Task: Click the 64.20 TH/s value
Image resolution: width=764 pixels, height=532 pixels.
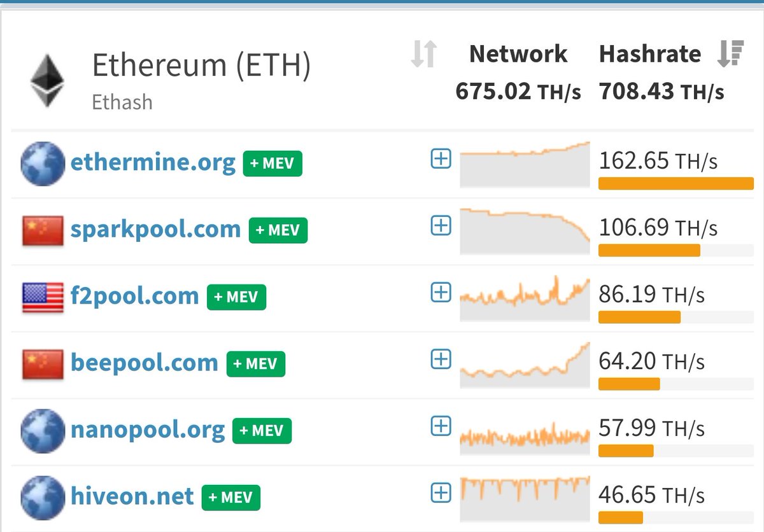Action: tap(651, 361)
